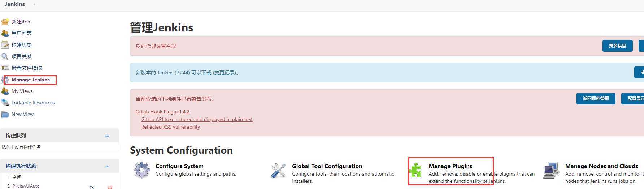Click the Manage Plugins puzzle icon
The image size is (644, 189).
(415, 170)
